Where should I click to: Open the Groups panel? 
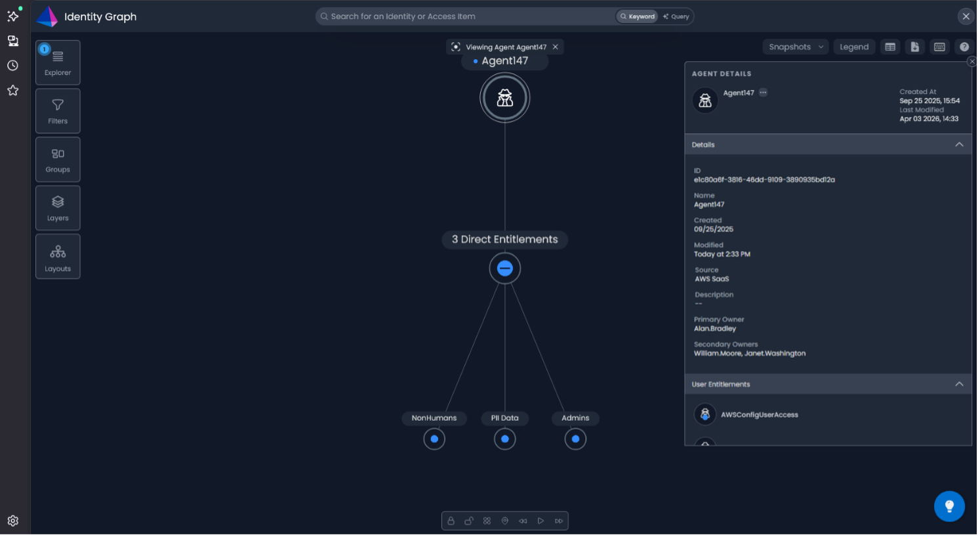(58, 160)
